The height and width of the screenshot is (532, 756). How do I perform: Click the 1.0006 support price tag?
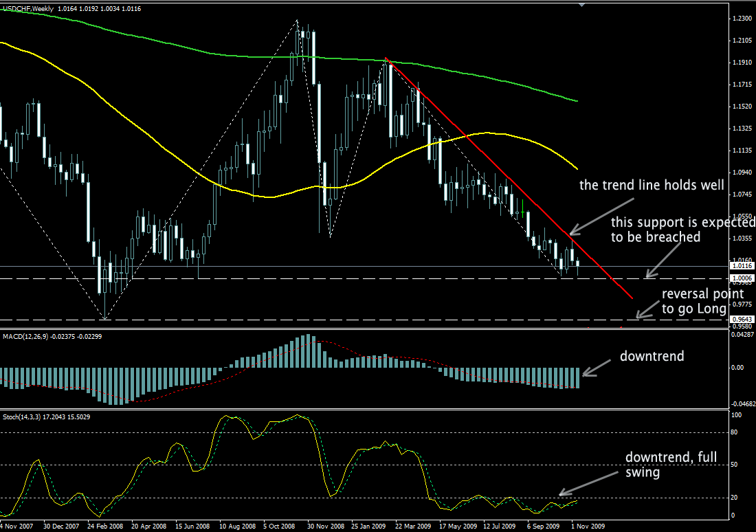pyautogui.click(x=740, y=278)
